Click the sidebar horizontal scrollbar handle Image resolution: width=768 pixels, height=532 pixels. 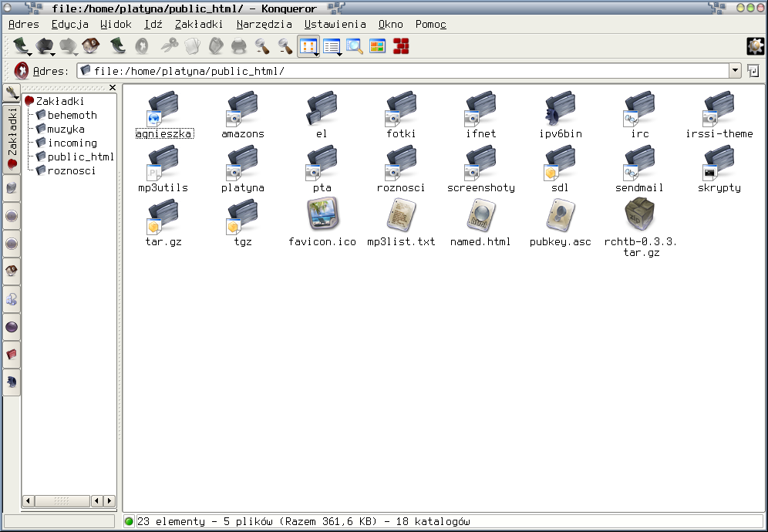[x=62, y=500]
